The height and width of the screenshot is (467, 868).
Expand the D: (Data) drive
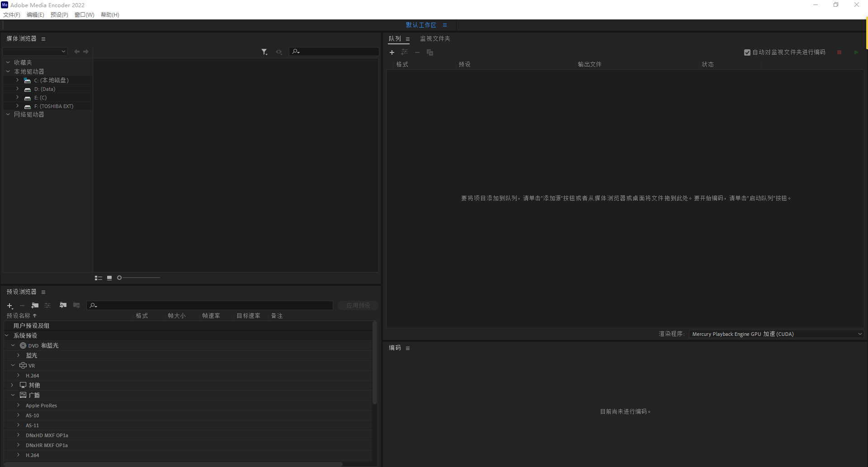tap(18, 89)
